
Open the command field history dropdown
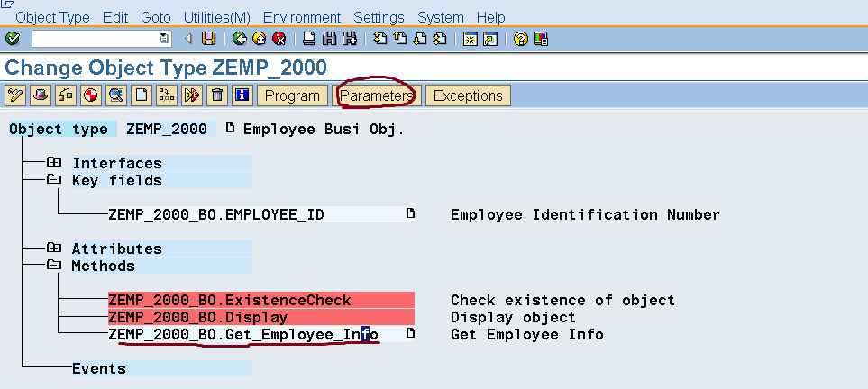tap(164, 39)
